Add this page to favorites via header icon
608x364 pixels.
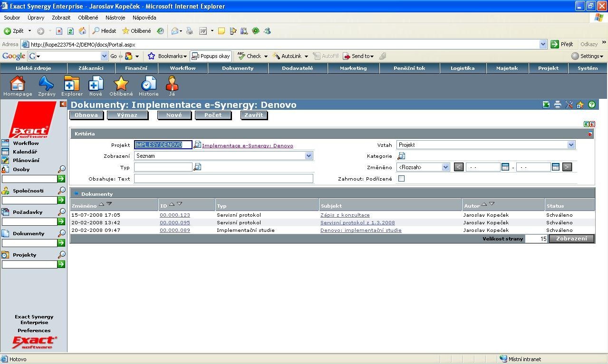pos(580,105)
